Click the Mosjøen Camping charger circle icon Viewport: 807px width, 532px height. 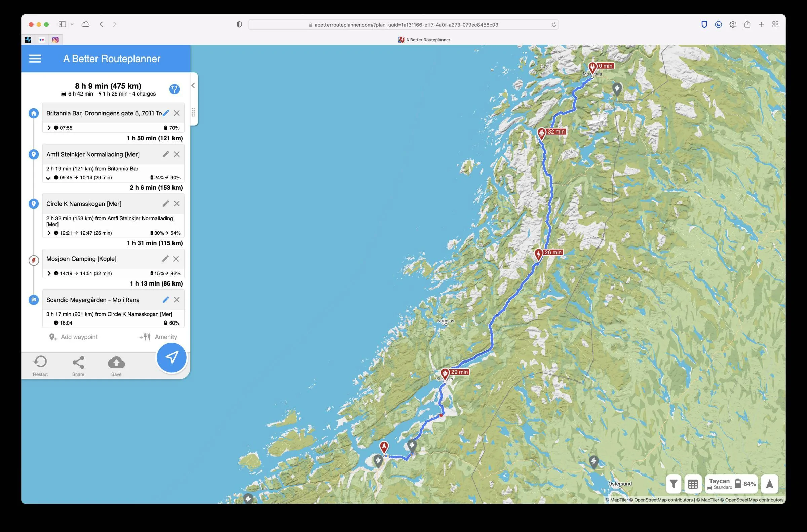pos(34,260)
